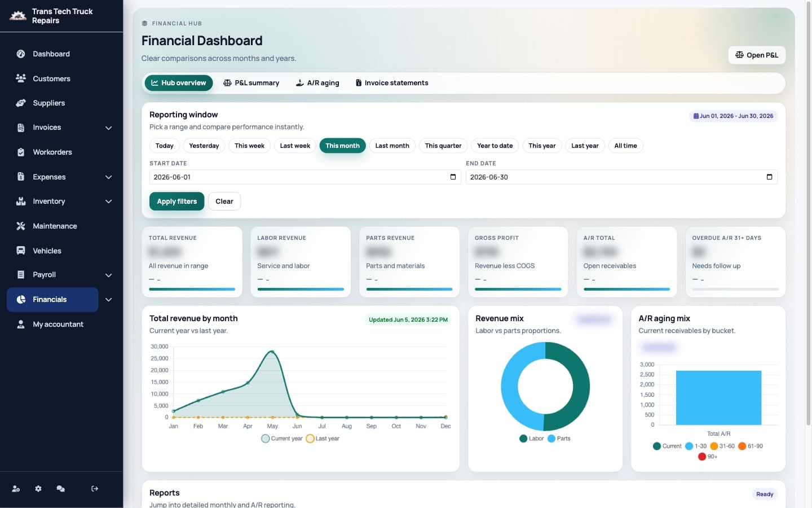Toggle the Last year series in legend
Viewport: 812px width, 508px height.
[x=323, y=439]
